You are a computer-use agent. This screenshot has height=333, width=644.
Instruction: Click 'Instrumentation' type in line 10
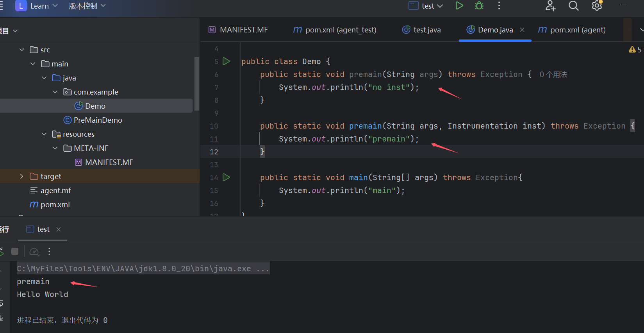tap(482, 126)
